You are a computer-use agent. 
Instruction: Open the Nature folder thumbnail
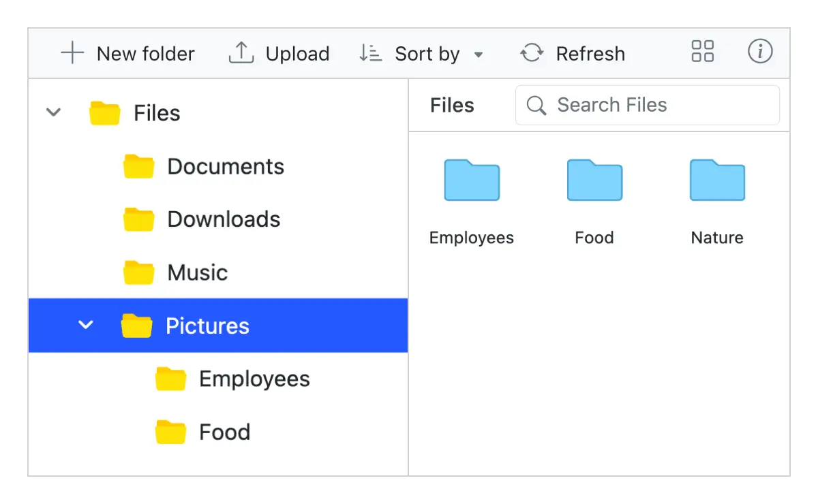[716, 180]
